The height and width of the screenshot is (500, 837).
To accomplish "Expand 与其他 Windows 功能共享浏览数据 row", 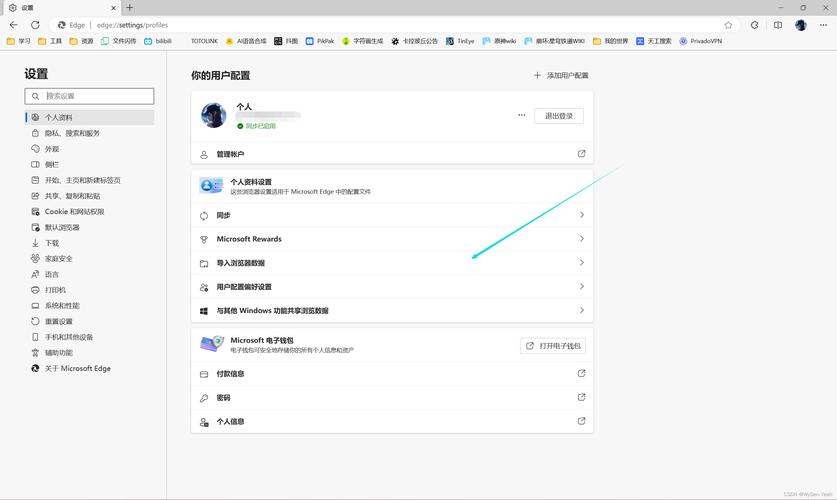I will point(392,311).
